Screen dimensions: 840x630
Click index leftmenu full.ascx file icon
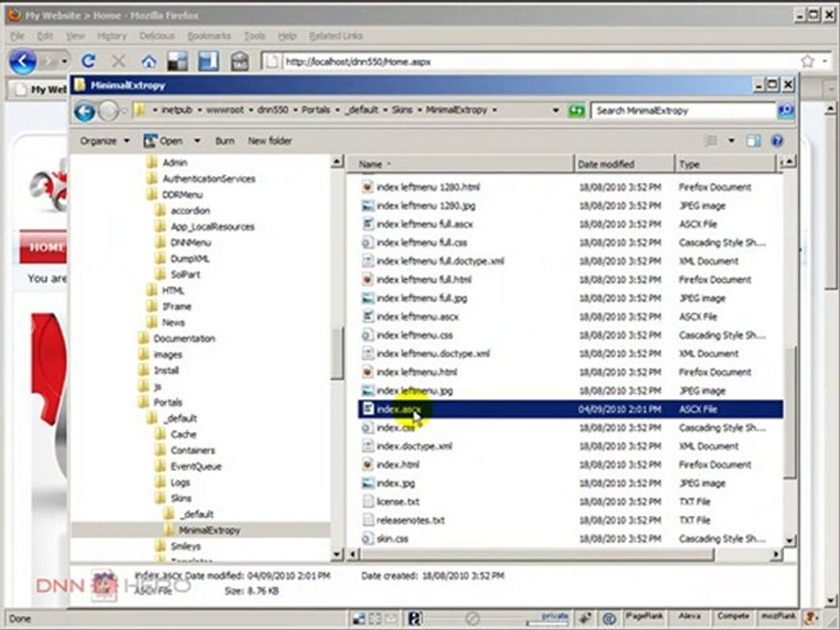point(367,224)
